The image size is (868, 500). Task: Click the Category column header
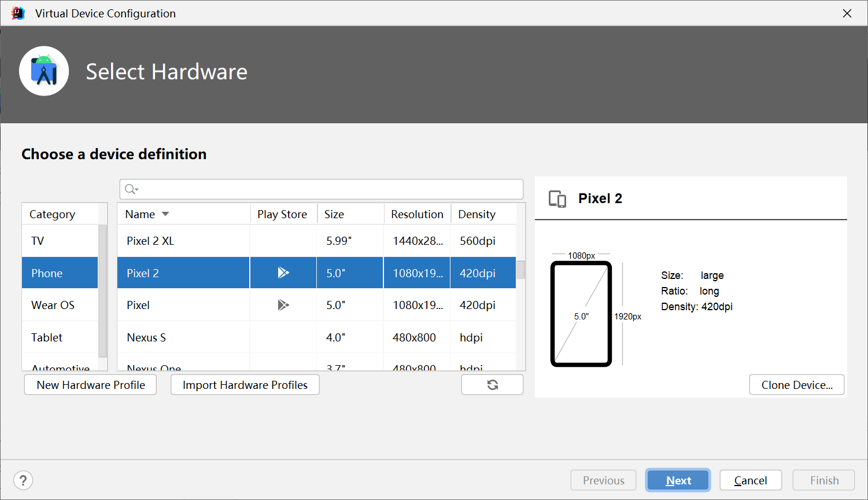60,214
